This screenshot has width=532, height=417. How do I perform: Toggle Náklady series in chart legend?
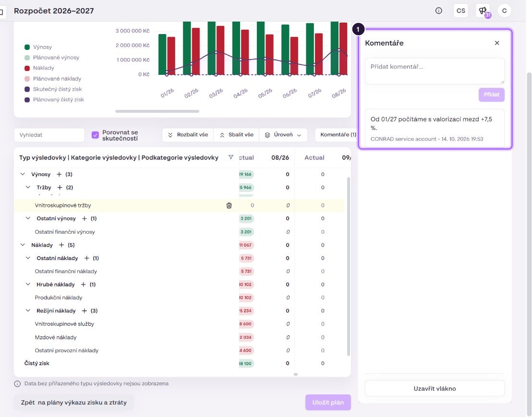tap(39, 68)
